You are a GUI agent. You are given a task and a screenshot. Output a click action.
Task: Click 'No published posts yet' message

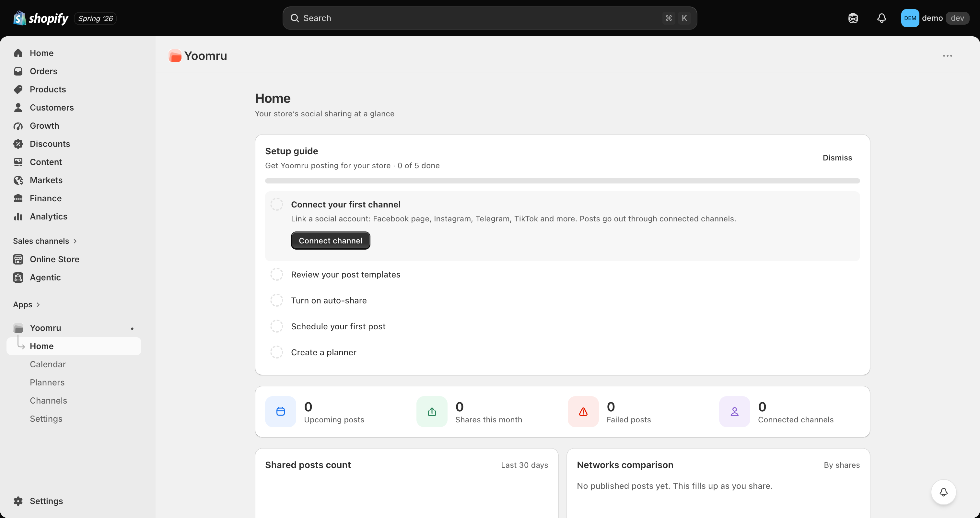674,486
